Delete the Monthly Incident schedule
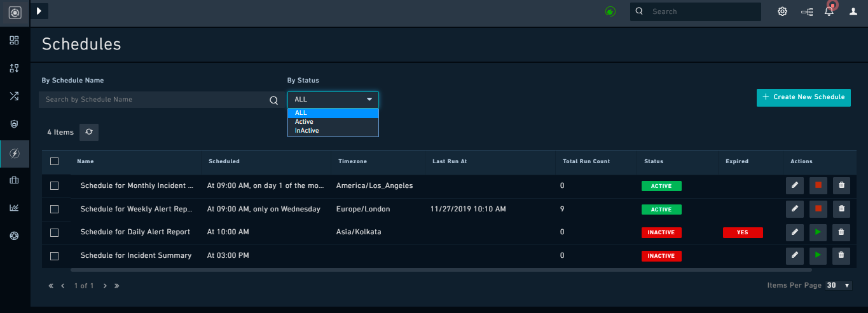The image size is (868, 313). [x=842, y=185]
